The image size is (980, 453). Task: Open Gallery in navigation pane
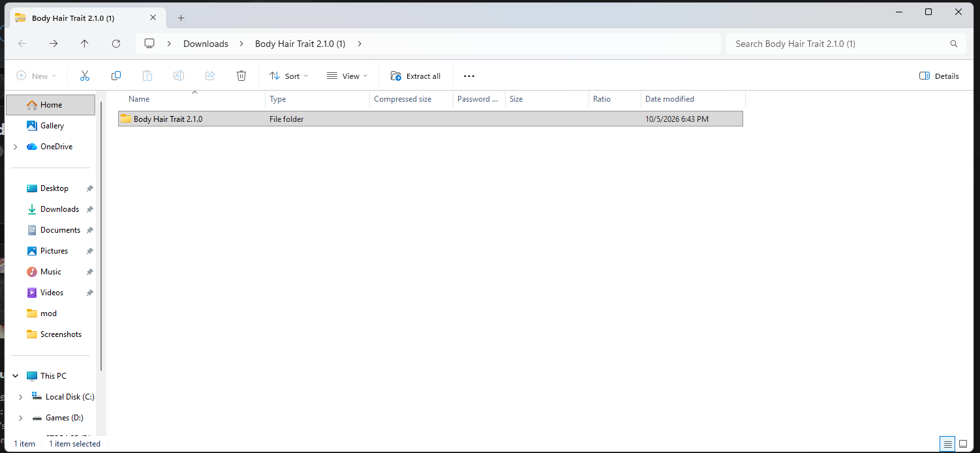(x=51, y=126)
